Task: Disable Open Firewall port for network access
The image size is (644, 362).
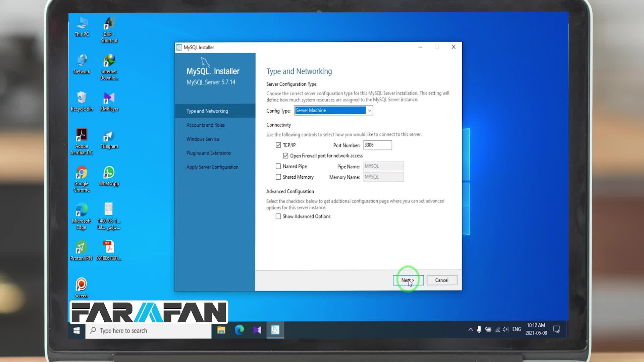Action: (x=285, y=156)
